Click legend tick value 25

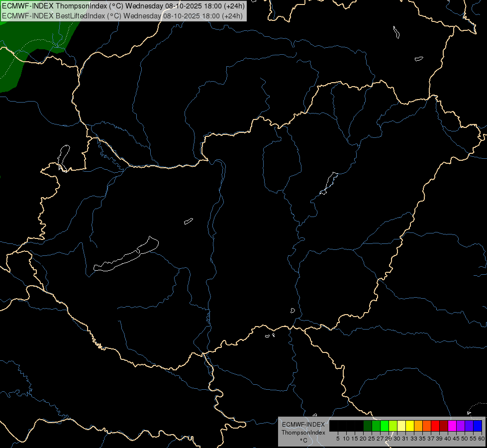[x=372, y=439]
